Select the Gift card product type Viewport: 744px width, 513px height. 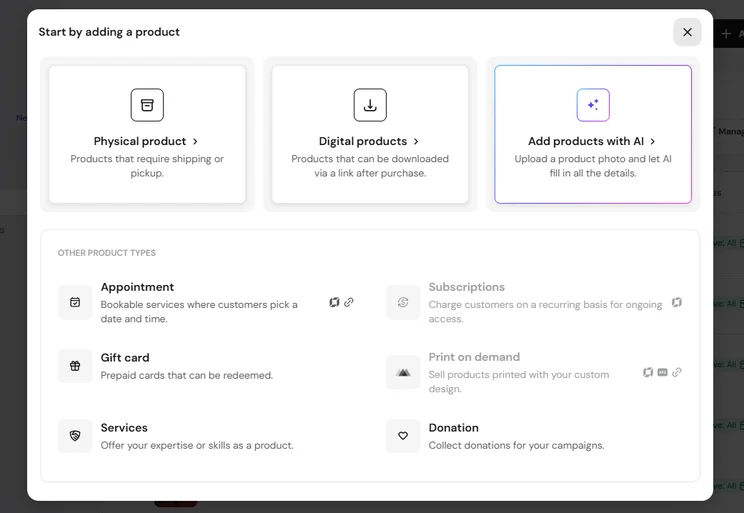(206, 366)
